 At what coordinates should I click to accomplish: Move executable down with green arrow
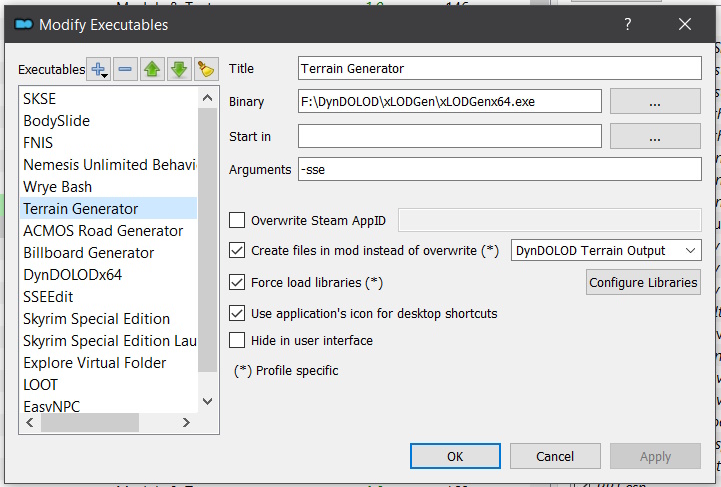[179, 69]
